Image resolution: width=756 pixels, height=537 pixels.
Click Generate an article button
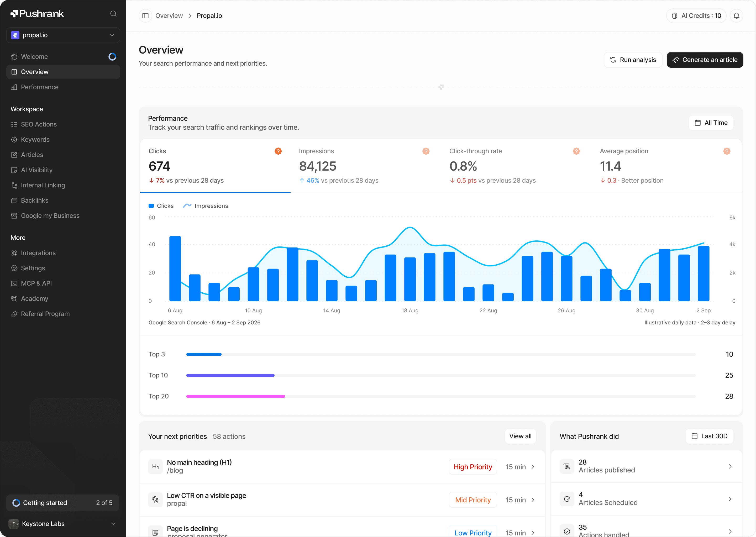coord(705,60)
